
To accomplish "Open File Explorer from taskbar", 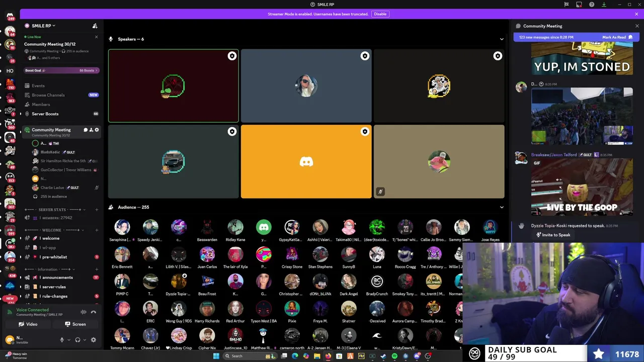I will 317,356.
